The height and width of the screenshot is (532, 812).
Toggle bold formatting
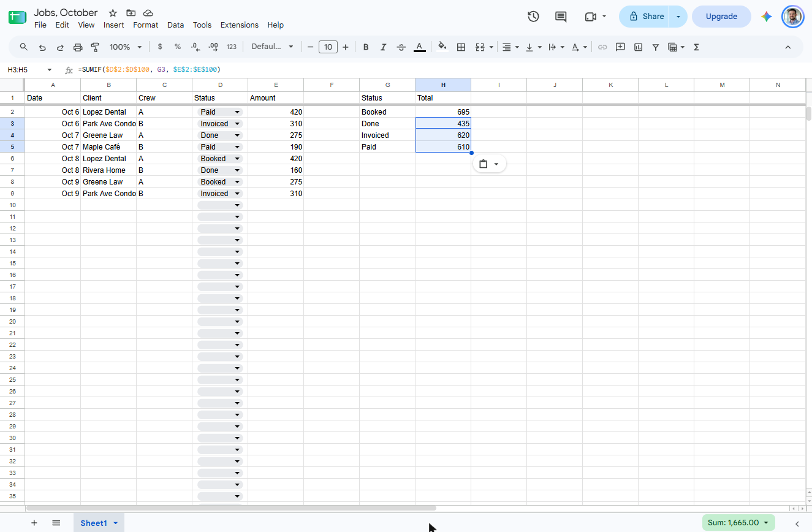point(366,47)
